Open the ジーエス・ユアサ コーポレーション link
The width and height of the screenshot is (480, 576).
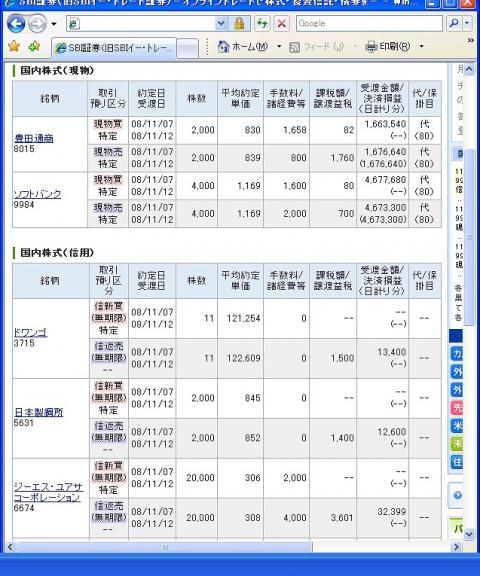pyautogui.click(x=48, y=492)
